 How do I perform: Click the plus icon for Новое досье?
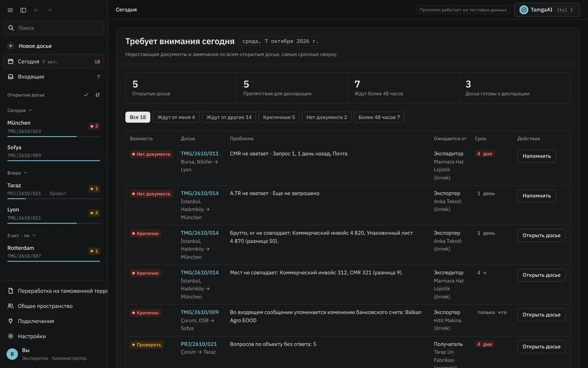pyautogui.click(x=11, y=46)
